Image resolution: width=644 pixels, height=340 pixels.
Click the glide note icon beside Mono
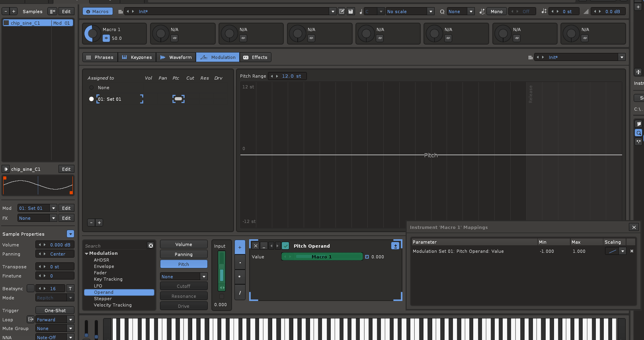pos(482,12)
